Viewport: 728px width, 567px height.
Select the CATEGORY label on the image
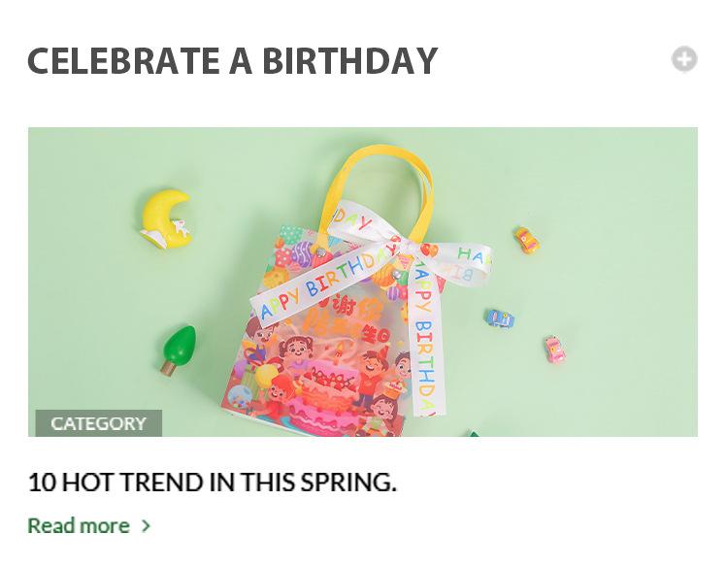point(98,423)
